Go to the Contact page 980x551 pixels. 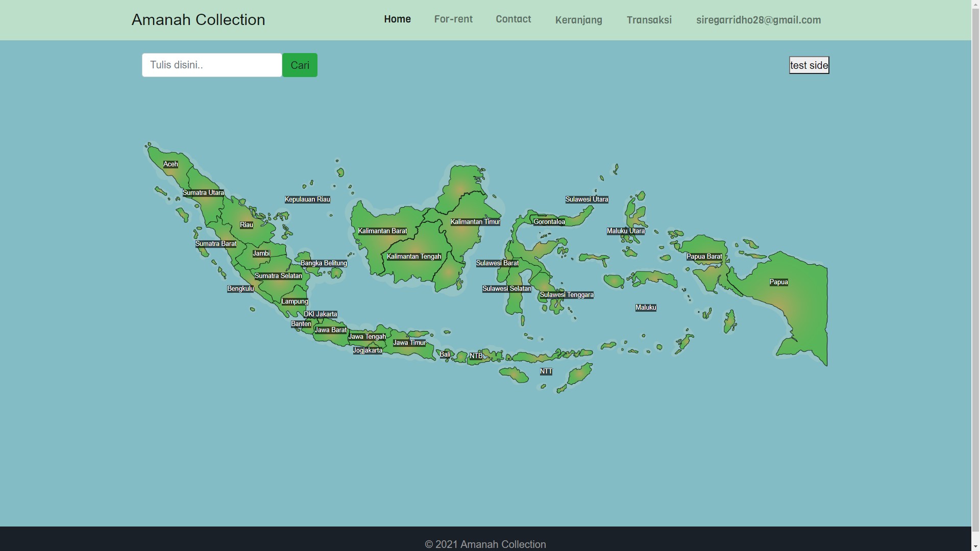point(513,19)
